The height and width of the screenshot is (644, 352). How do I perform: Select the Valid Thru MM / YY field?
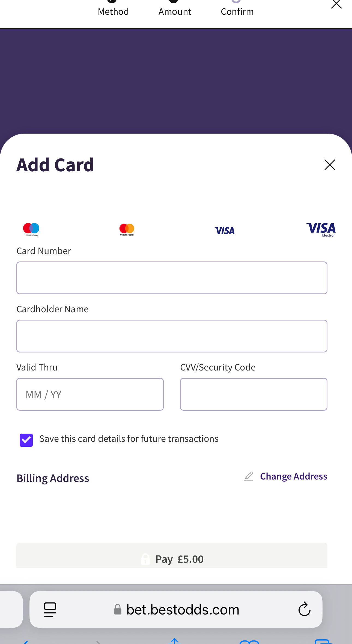click(x=90, y=394)
